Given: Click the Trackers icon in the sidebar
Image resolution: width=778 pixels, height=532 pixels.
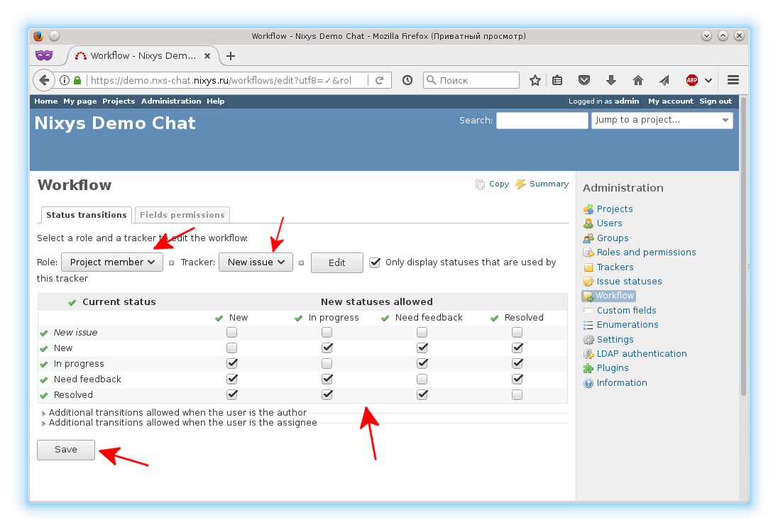Looking at the screenshot, I should [x=588, y=267].
